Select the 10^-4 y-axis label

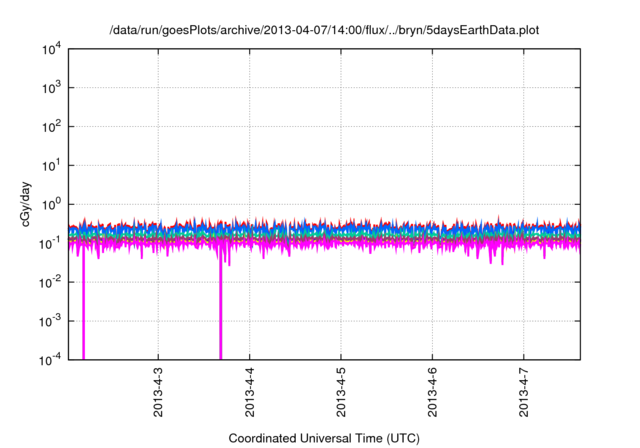[50, 360]
